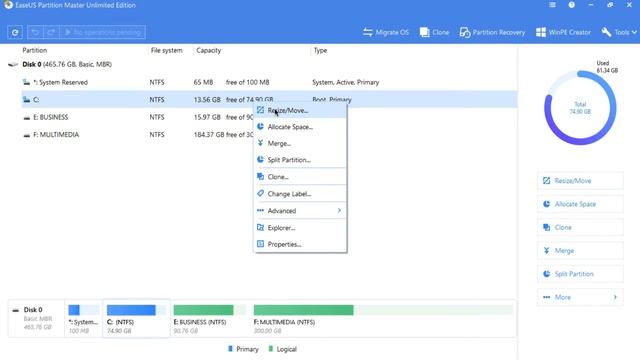Choose Resize/Move in the context menu
The width and height of the screenshot is (640, 360).
[x=300, y=111]
